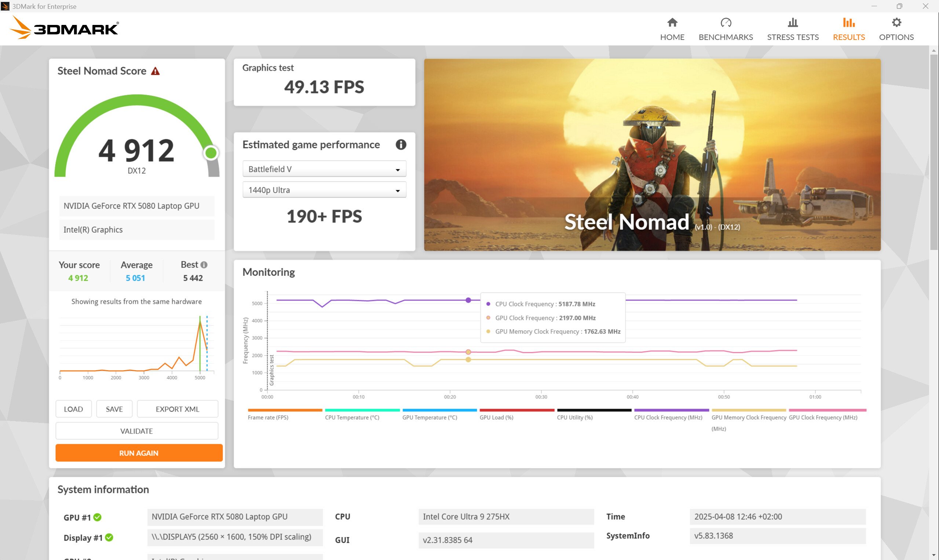The image size is (939, 560).
Task: Click the info icon beside Estimated game performance
Action: (401, 144)
